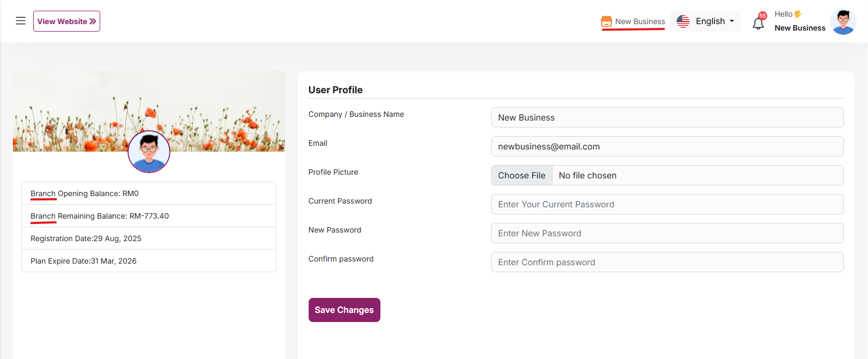The width and height of the screenshot is (868, 359).
Task: Click the Confirm password field
Action: [667, 262]
